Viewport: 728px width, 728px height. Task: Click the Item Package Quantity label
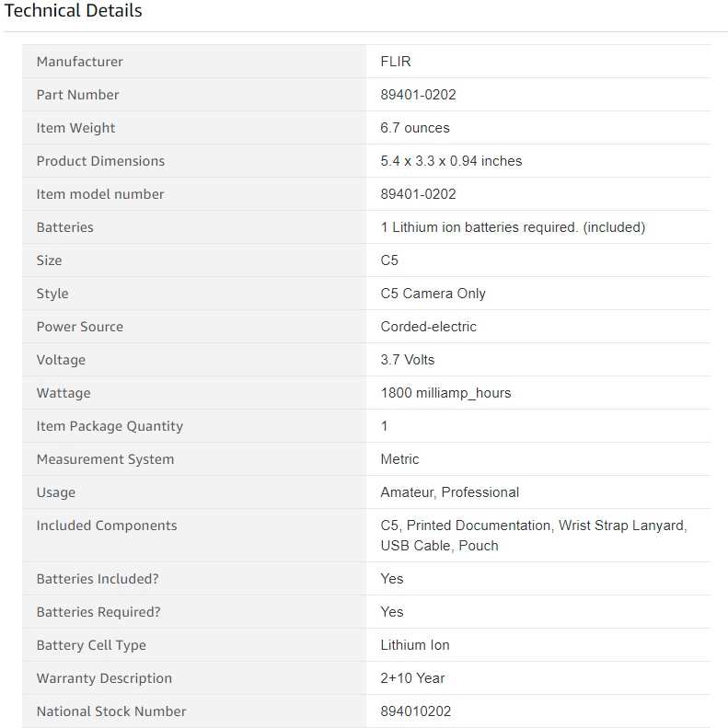click(x=110, y=426)
